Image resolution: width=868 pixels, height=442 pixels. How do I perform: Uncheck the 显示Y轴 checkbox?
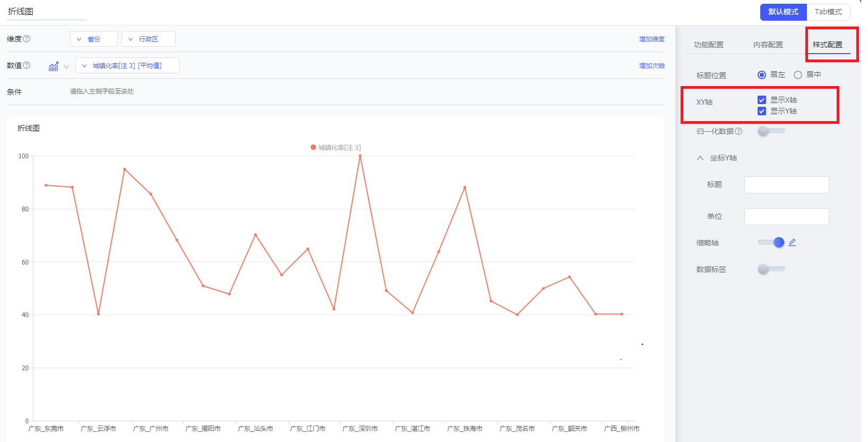click(x=762, y=111)
